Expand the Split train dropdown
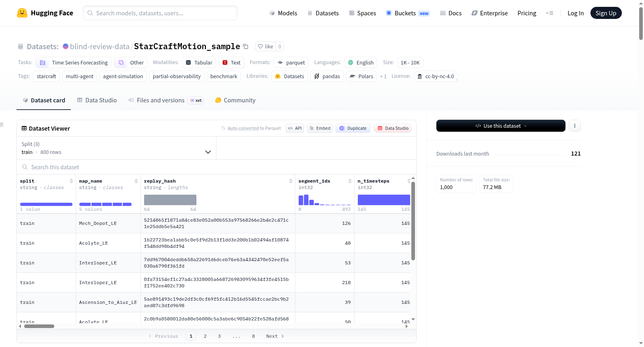This screenshot has height=347, width=644. click(116, 148)
